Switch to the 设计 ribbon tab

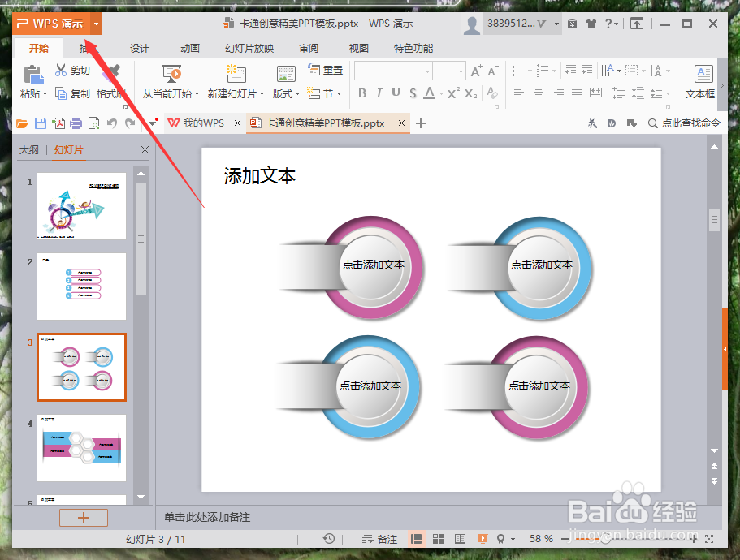point(138,48)
